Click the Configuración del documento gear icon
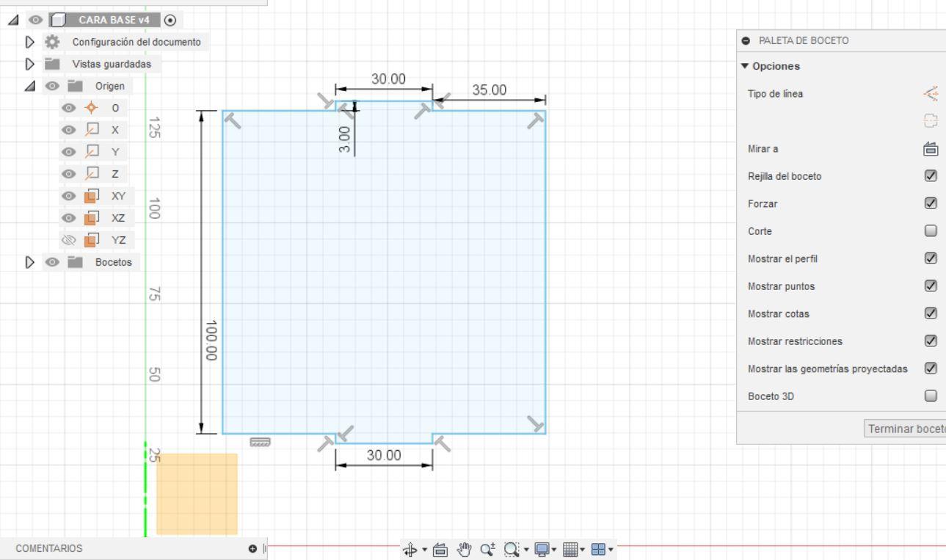 pyautogui.click(x=54, y=42)
